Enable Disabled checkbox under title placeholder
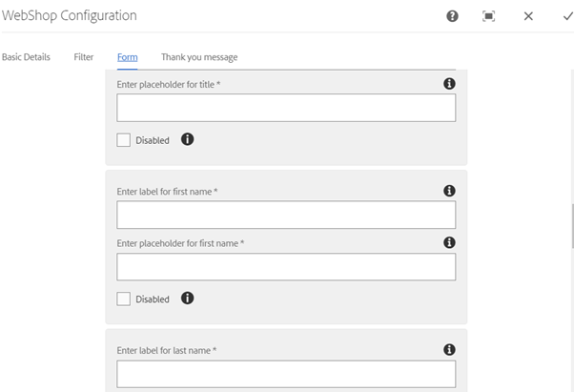This screenshot has height=392, width=574. click(123, 140)
